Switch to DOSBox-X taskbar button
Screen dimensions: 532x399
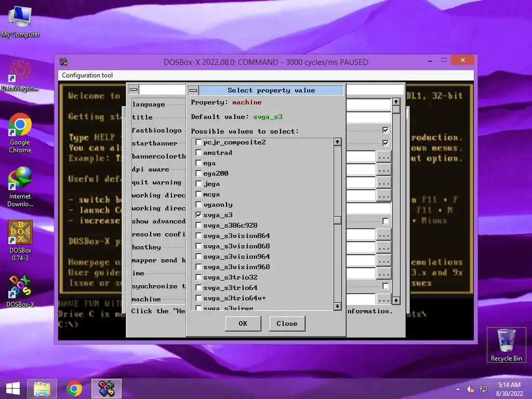point(106,389)
